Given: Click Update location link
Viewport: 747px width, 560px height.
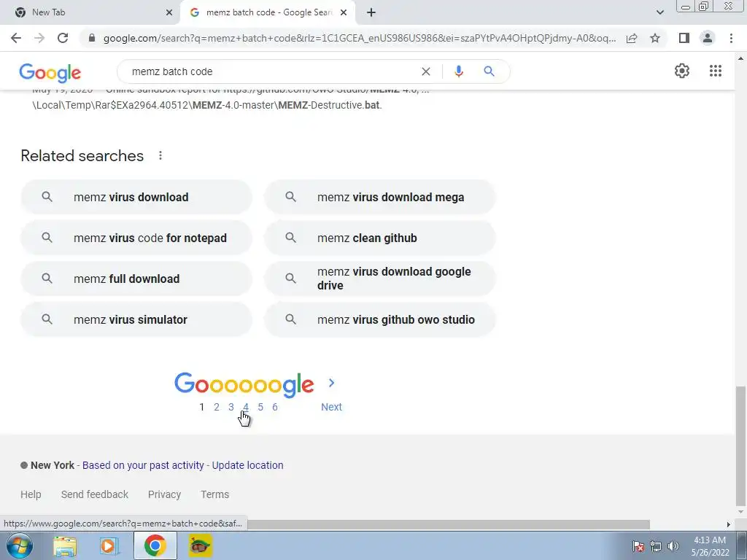Looking at the screenshot, I should [x=248, y=465].
